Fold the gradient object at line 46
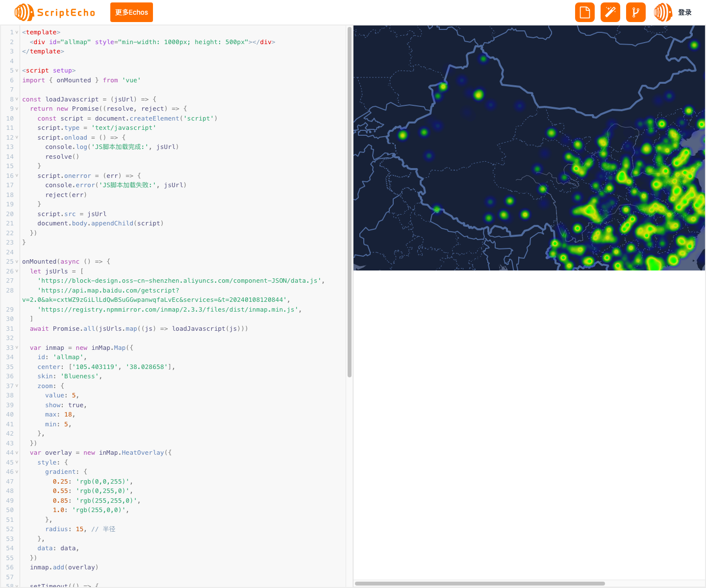This screenshot has height=588, width=706. (17, 472)
